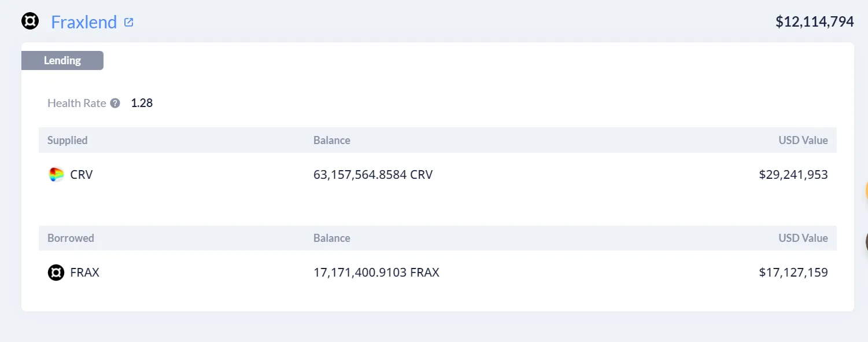The image size is (868, 342).
Task: Click the CRV token name
Action: [x=82, y=175]
